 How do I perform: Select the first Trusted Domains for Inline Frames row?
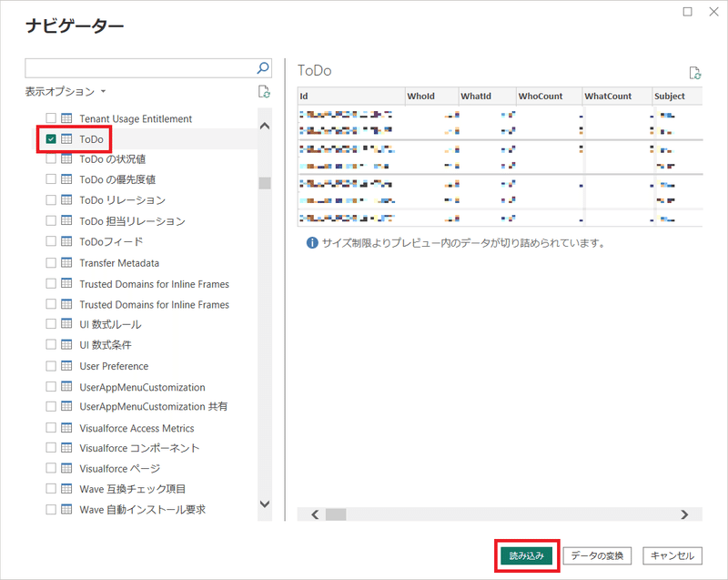pos(154,284)
